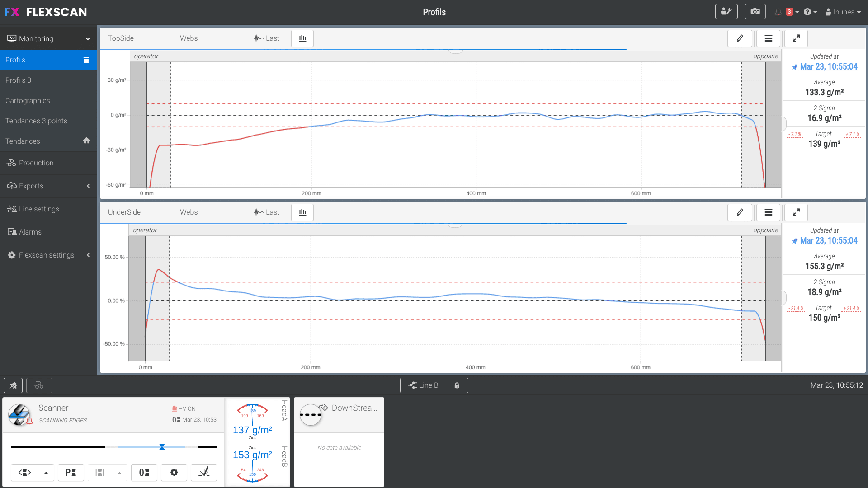Expand the Exports sidebar section
Viewport: 868px width, 488px height.
tap(48, 186)
